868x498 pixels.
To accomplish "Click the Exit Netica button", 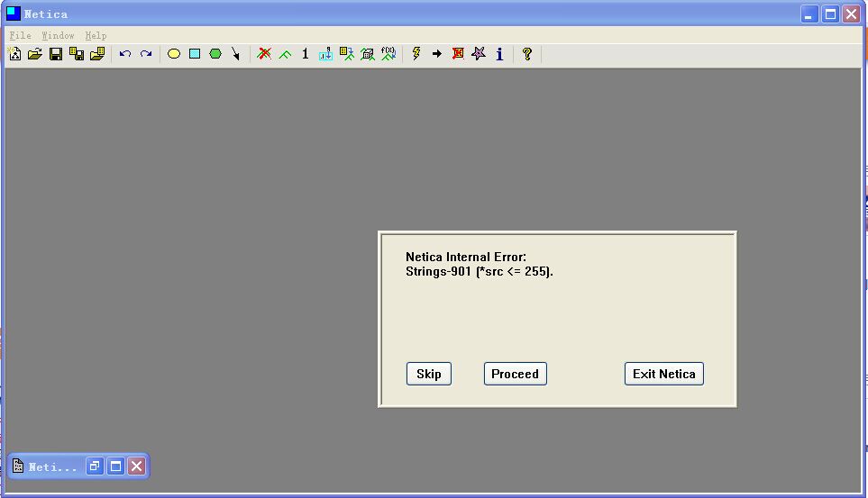I will coord(663,374).
